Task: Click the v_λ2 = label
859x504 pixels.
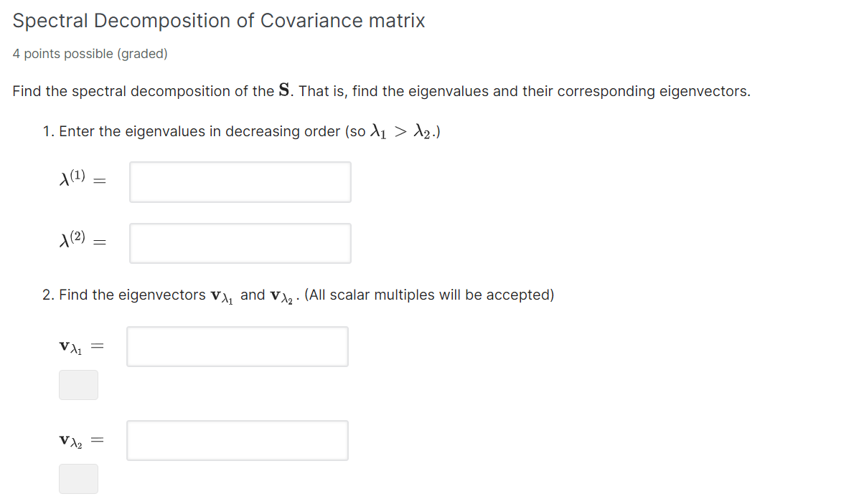Action: [80, 439]
